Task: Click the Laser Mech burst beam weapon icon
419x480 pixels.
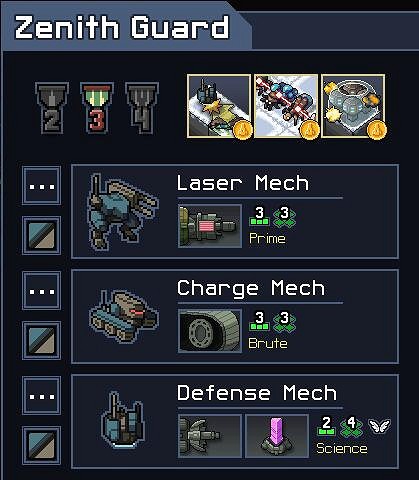Action: 210,226
